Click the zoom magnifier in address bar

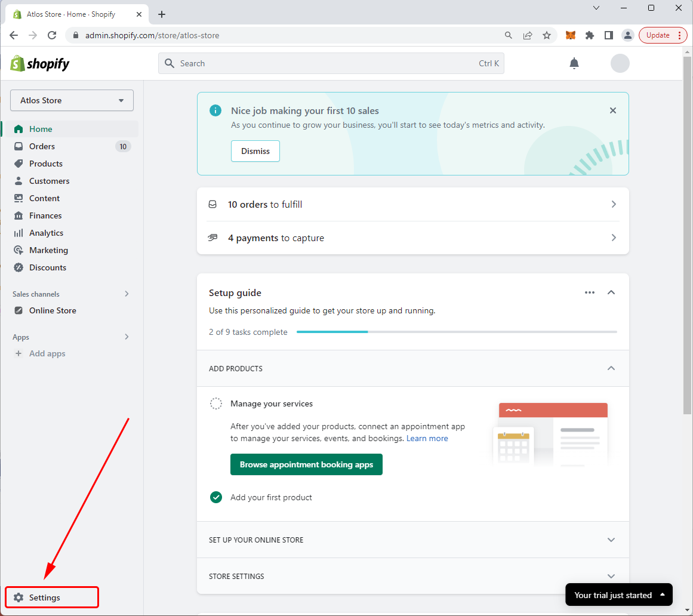click(x=508, y=35)
